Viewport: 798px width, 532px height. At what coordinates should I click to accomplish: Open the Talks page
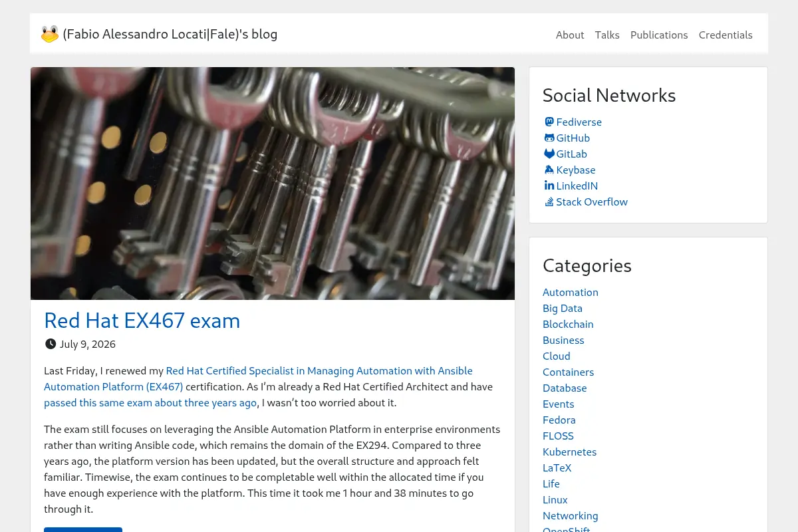click(607, 35)
